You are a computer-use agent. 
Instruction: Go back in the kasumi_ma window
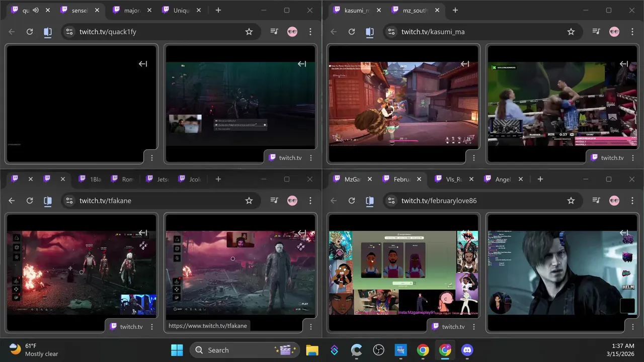point(334,32)
